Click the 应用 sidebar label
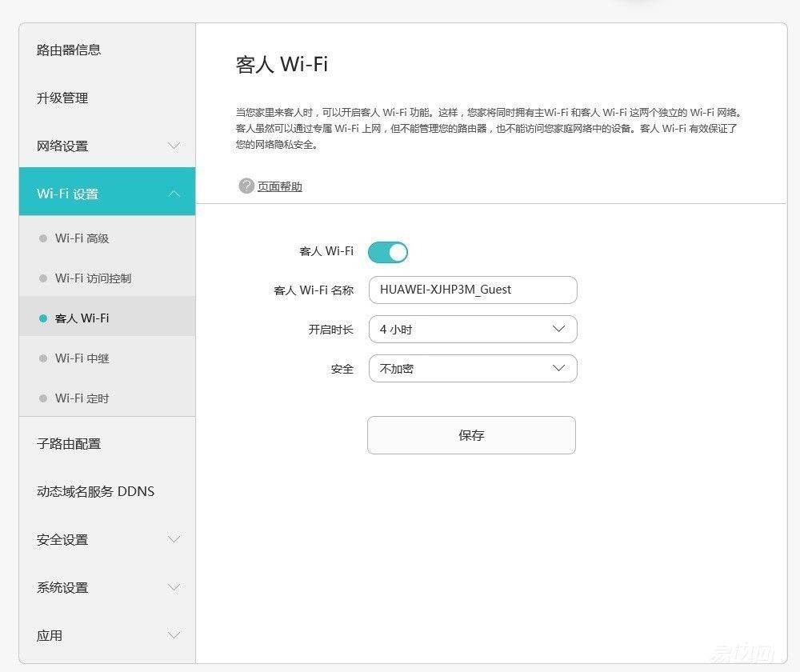This screenshot has width=800, height=672. [x=50, y=636]
